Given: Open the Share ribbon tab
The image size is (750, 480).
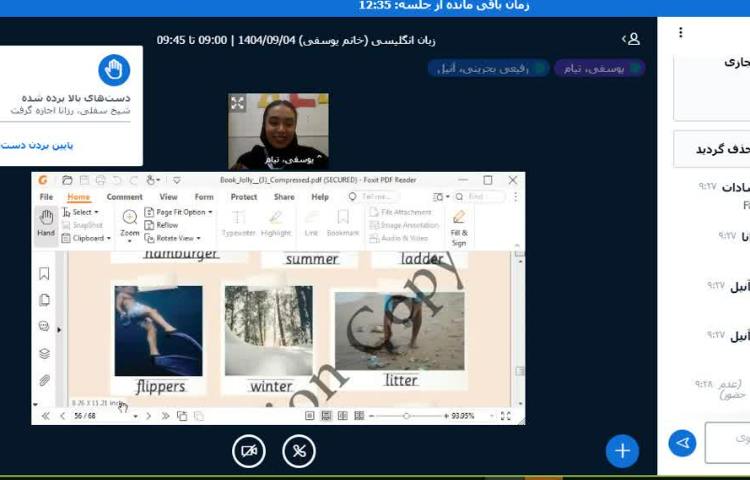Looking at the screenshot, I should click(284, 197).
